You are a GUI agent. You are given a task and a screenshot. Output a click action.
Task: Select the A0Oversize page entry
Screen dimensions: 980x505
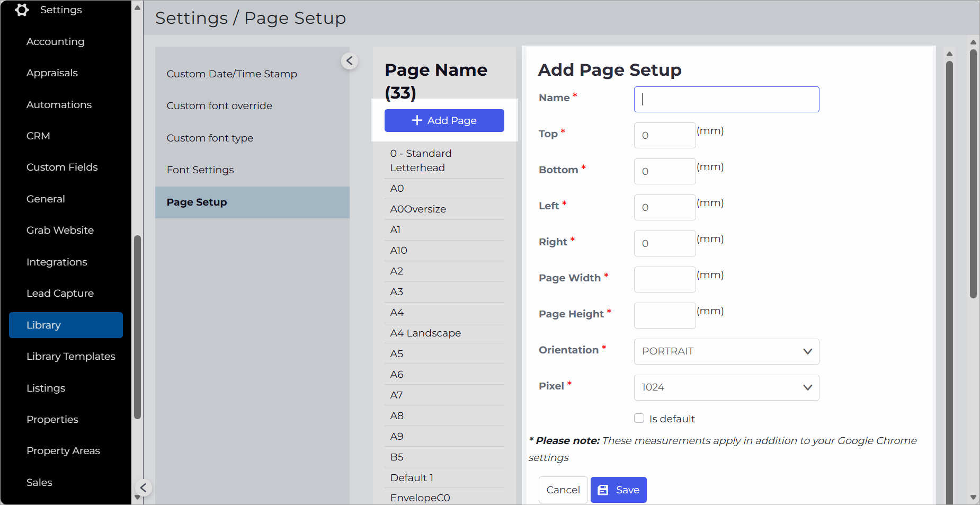[x=444, y=209]
